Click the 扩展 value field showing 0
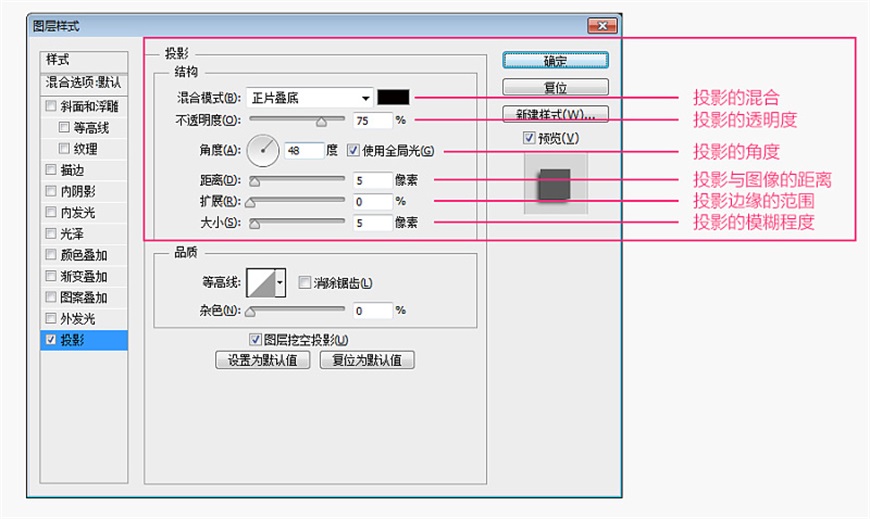This screenshot has height=519, width=870. [x=373, y=201]
